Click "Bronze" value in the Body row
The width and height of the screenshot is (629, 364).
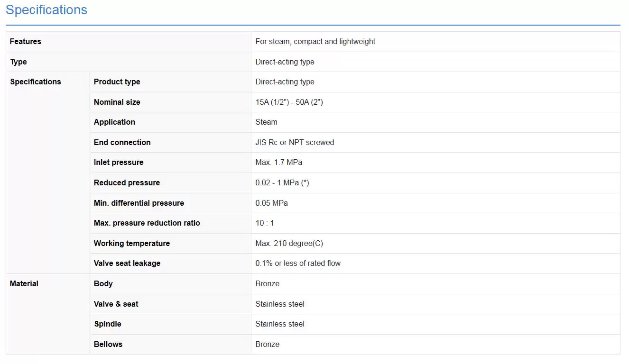coord(268,284)
